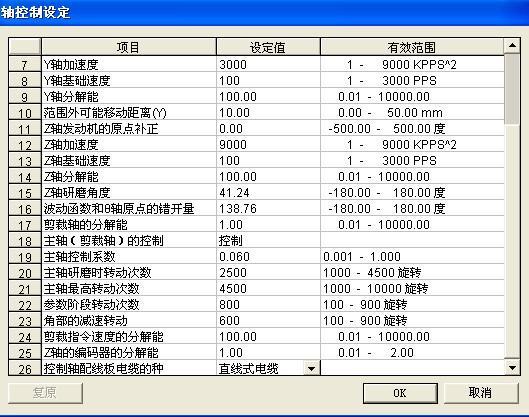This screenshot has height=417, width=529.
Task: Edit the Z轴研磨角度 value 41.24
Action: [268, 193]
